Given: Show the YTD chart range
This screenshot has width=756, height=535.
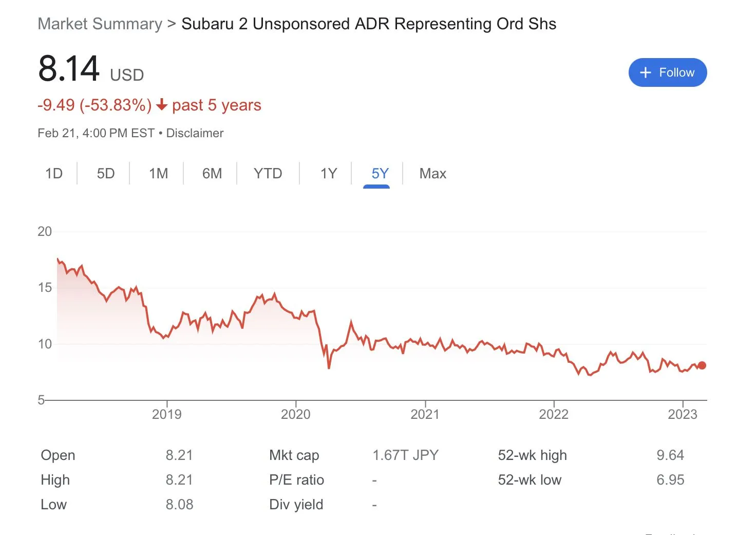Looking at the screenshot, I should (x=268, y=174).
